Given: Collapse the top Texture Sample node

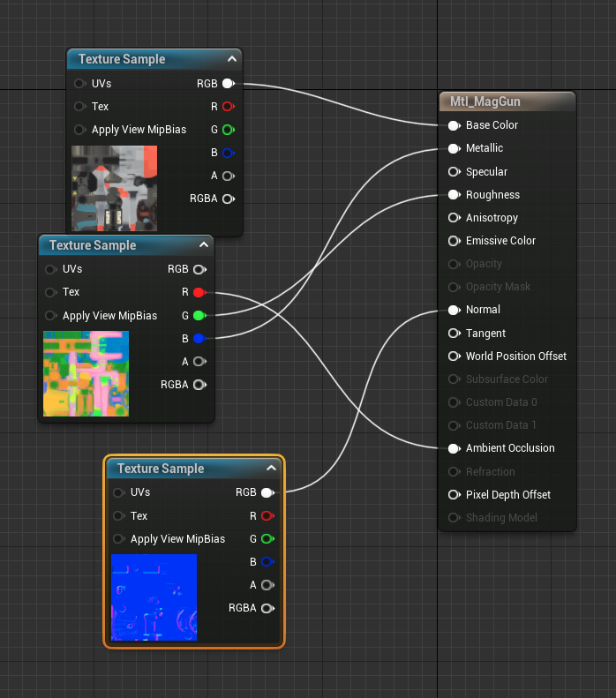Looking at the screenshot, I should pyautogui.click(x=232, y=59).
